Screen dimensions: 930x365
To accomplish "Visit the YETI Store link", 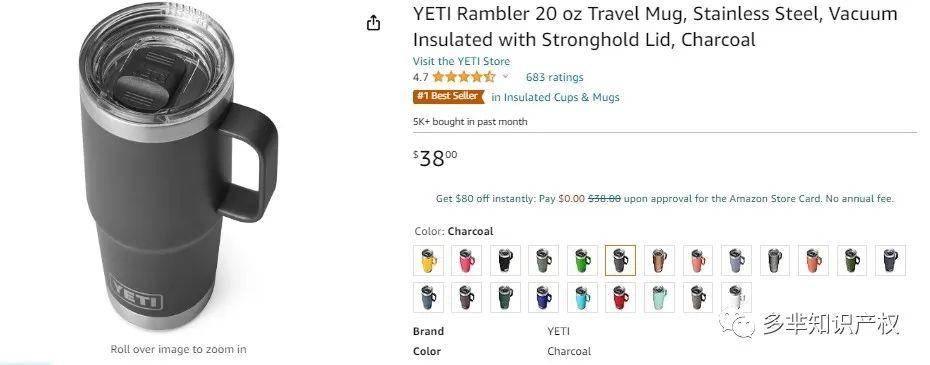I will [x=461, y=61].
